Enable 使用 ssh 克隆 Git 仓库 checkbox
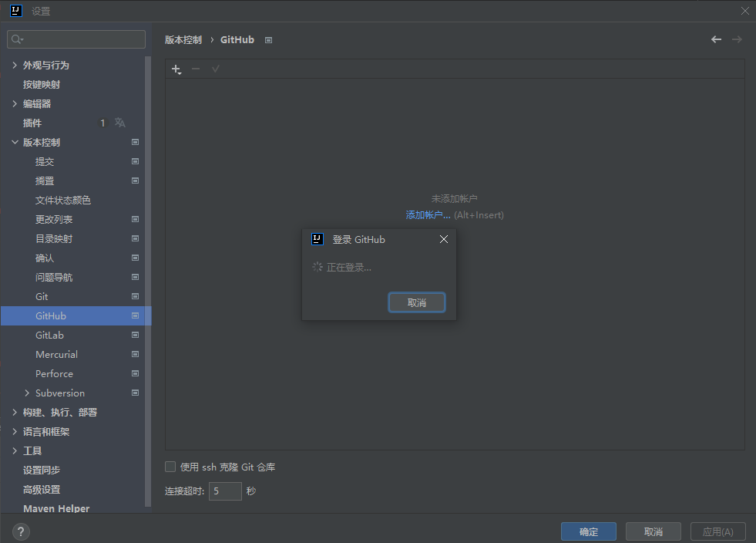Image resolution: width=756 pixels, height=543 pixels. [170, 467]
